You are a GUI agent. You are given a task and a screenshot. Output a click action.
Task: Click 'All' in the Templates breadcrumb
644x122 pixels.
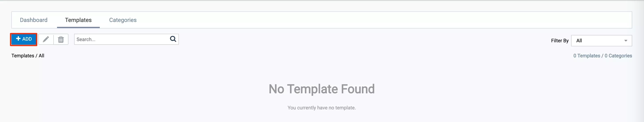tap(42, 56)
